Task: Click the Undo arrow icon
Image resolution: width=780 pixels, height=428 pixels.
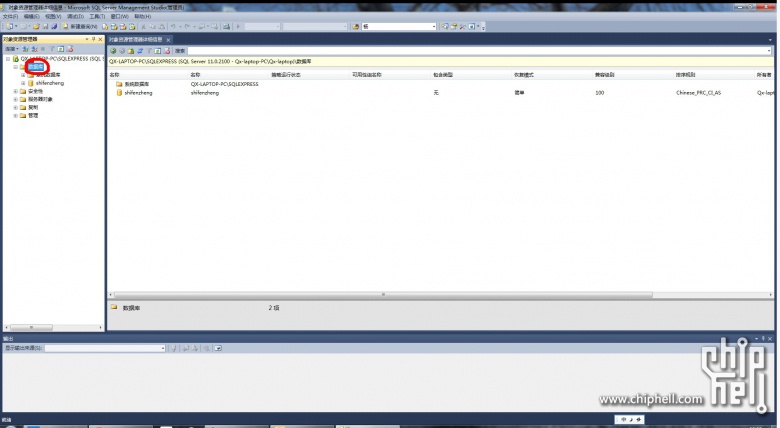Action: pyautogui.click(x=174, y=26)
